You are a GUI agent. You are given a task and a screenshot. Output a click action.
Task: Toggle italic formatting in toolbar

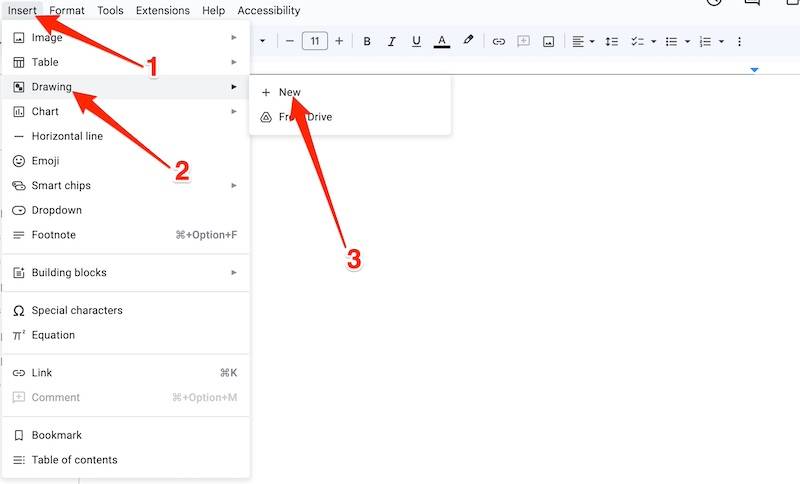391,41
